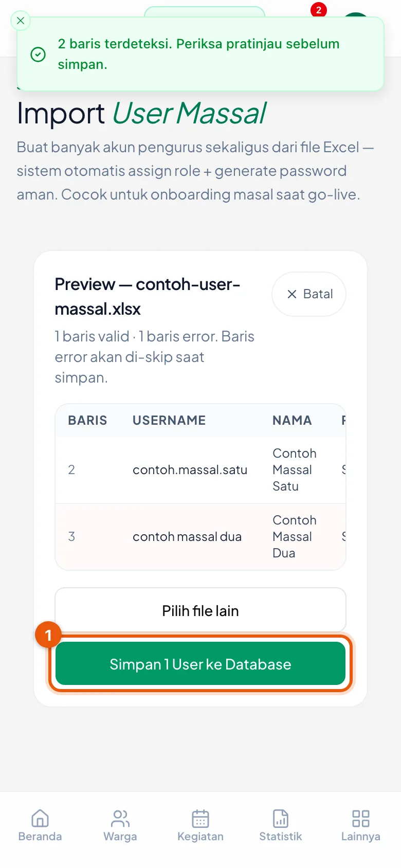Click the BARIS column header

point(87,420)
